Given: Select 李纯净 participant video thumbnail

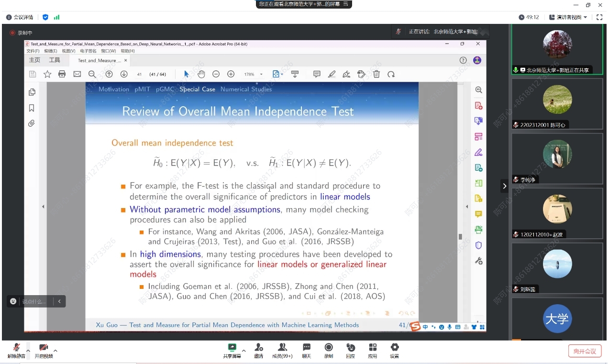Looking at the screenshot, I should tap(557, 158).
